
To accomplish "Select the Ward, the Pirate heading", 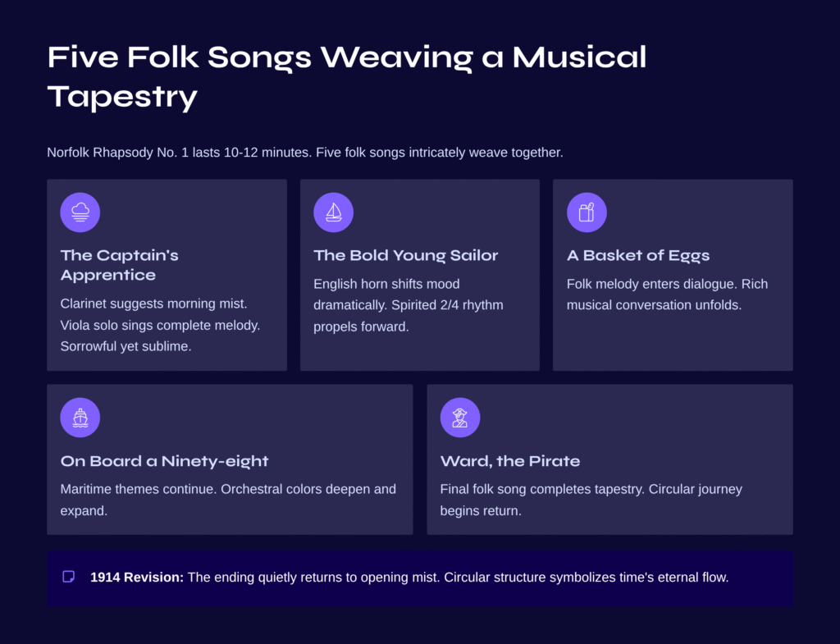I will click(509, 461).
